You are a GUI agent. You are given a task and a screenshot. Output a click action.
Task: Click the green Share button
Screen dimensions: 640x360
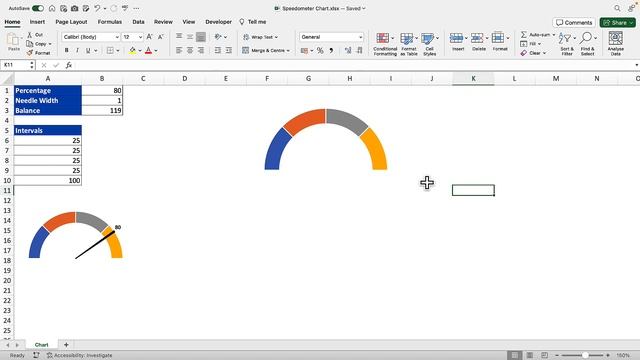click(x=618, y=22)
